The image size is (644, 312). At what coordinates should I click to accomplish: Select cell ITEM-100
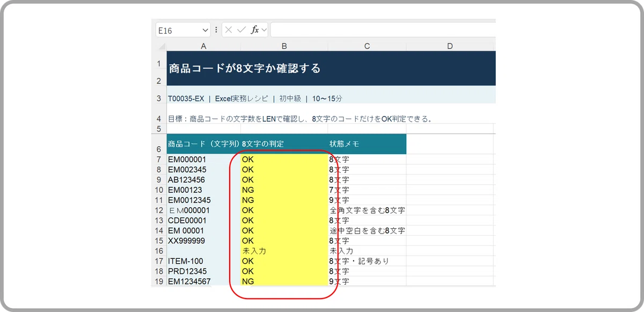coord(203,261)
